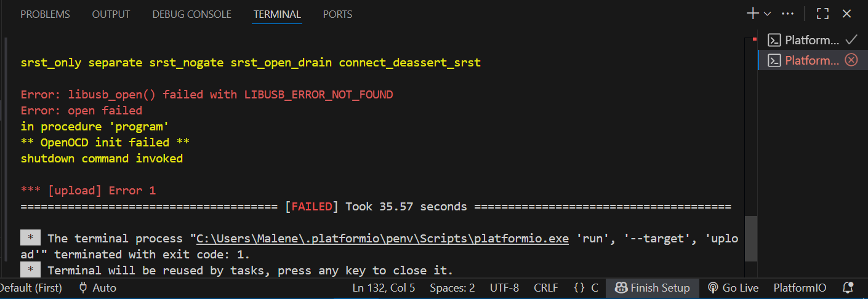
Task: Select the failed PlatformIO terminal entry
Action: (812, 60)
